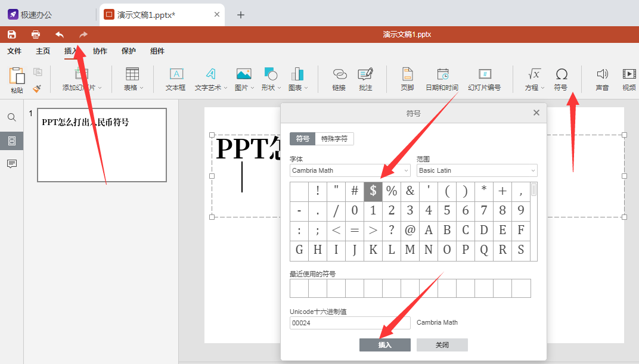Open the Basic Latin range dropdown
The height and width of the screenshot is (364, 639).
click(477, 170)
